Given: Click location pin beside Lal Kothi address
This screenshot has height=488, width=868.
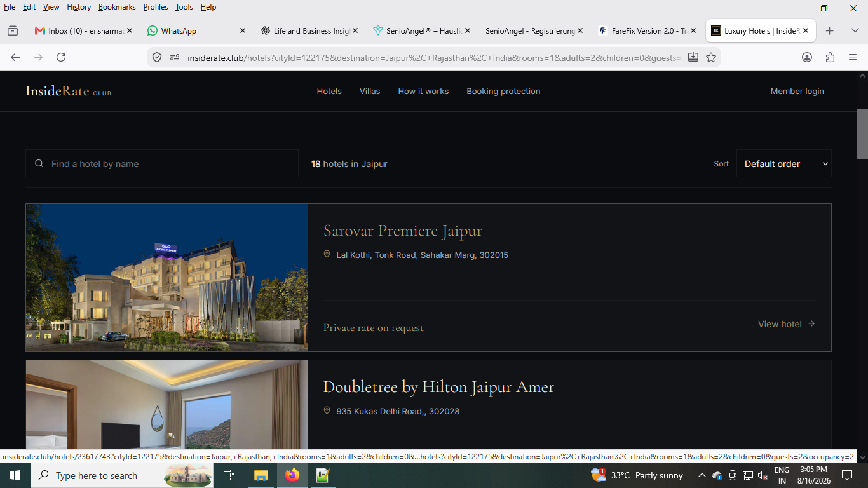Looking at the screenshot, I should (x=327, y=254).
